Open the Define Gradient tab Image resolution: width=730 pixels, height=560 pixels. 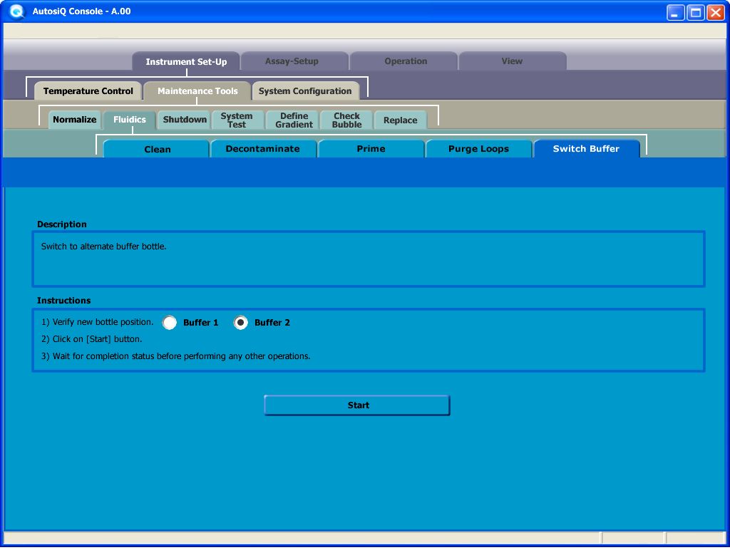(294, 120)
